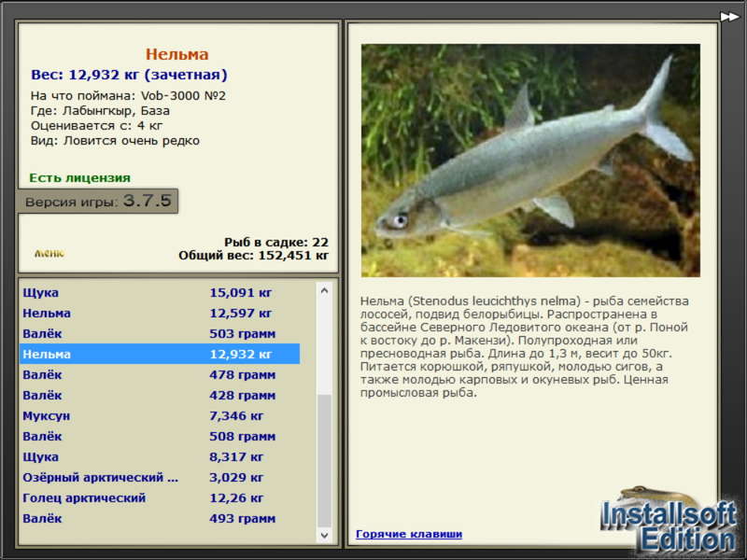Select the Валёк 478 грамм row
Screen dimensions: 747x560
tap(160, 375)
